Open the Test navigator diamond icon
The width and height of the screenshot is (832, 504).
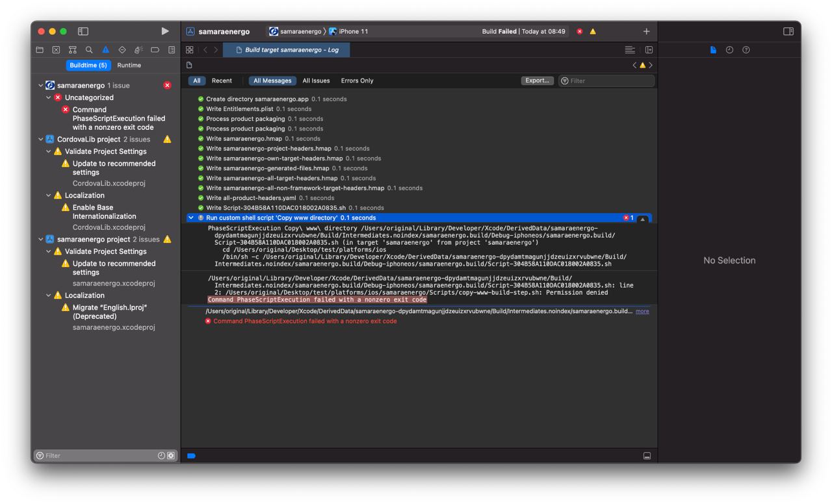(x=122, y=50)
